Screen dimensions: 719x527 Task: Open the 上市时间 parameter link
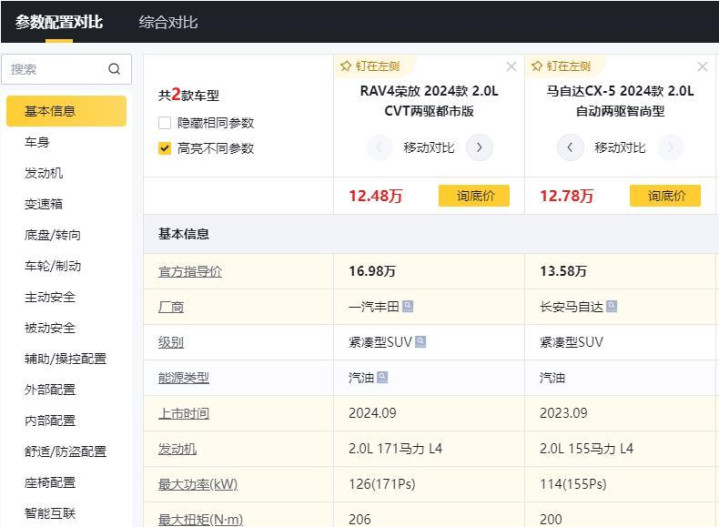click(183, 413)
